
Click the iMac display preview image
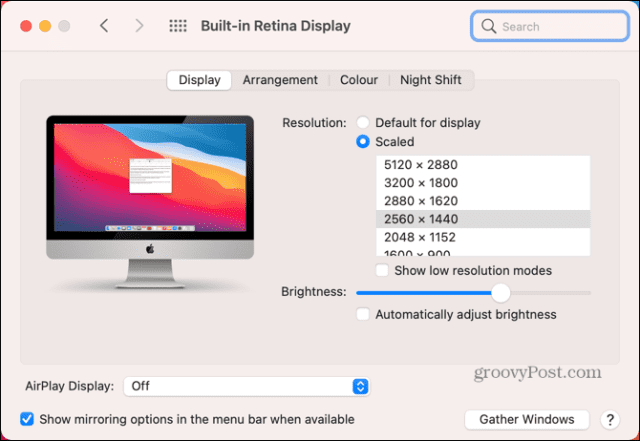(150, 198)
